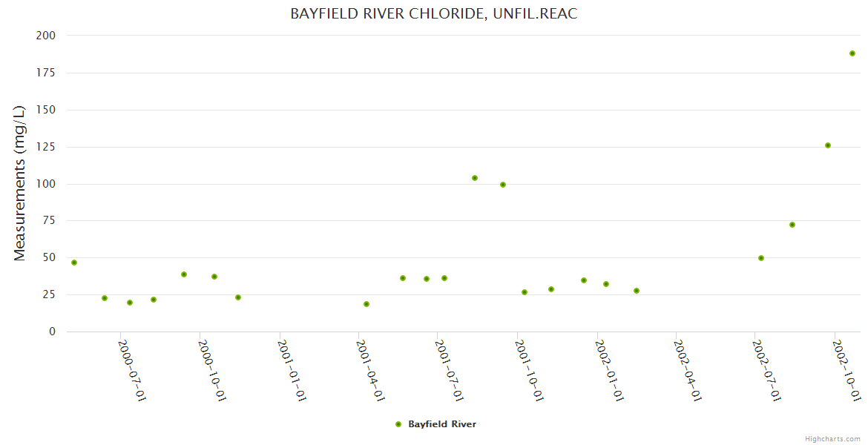Click the last data point before 2002-04-01 gap
The width and height of the screenshot is (868, 445).
(x=637, y=291)
